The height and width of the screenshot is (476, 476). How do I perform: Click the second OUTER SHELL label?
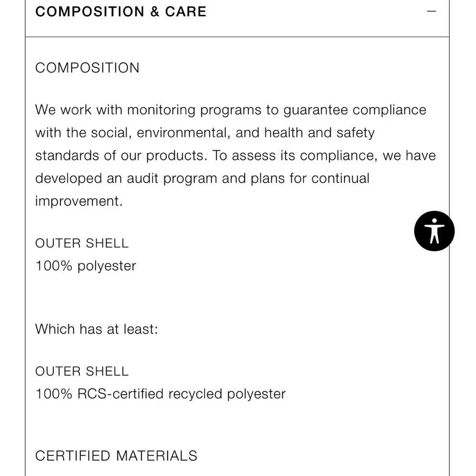(82, 371)
